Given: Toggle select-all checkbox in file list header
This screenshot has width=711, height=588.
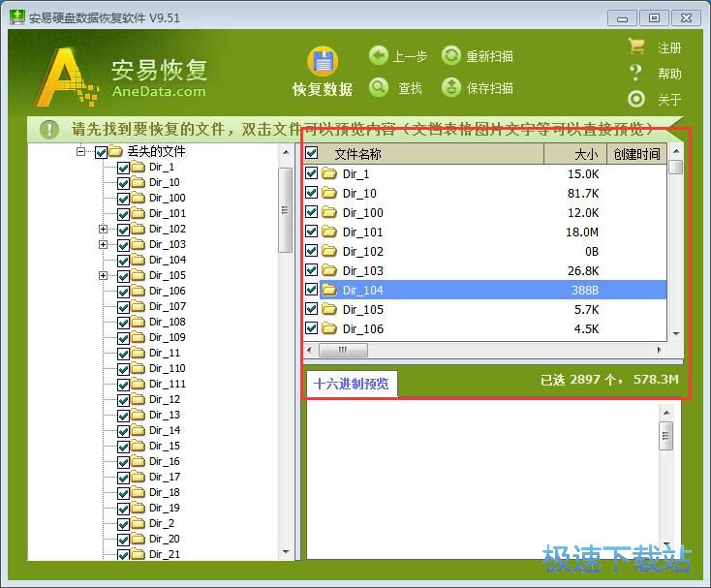Looking at the screenshot, I should tap(312, 153).
